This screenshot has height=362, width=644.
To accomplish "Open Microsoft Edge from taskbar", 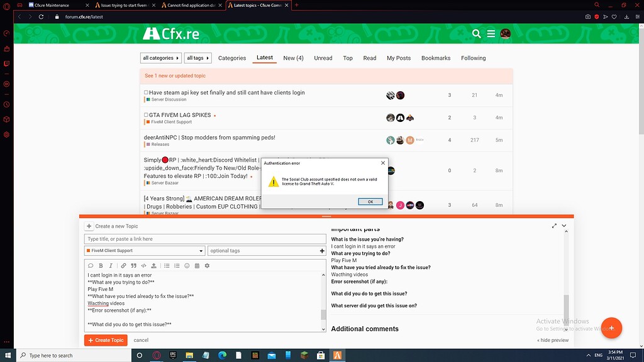I will click(222, 356).
